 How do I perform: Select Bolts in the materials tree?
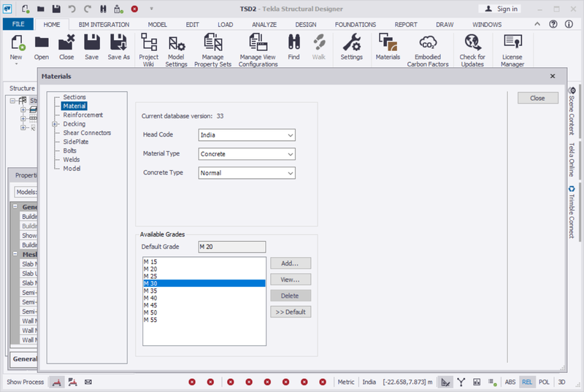(x=69, y=151)
